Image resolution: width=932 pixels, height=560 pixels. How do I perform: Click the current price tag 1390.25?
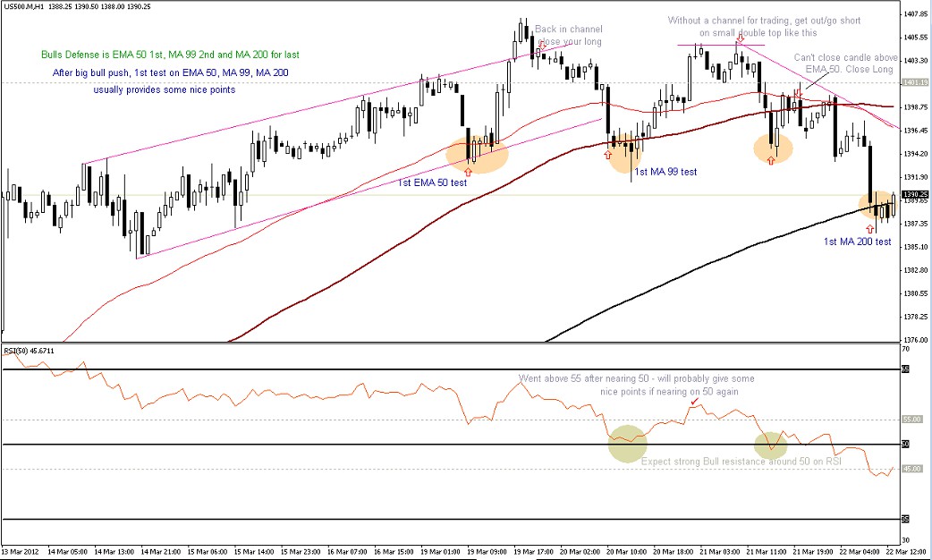click(915, 194)
